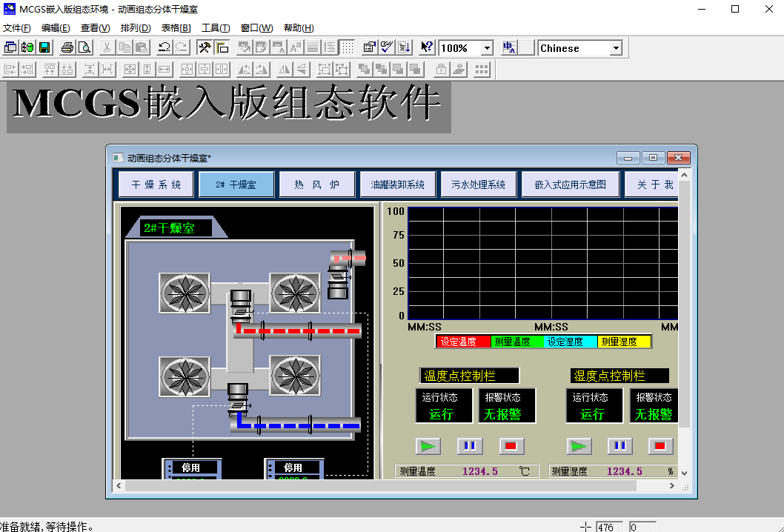
Task: Click the cyan 设定湿度 legend swatch
Action: tap(571, 342)
